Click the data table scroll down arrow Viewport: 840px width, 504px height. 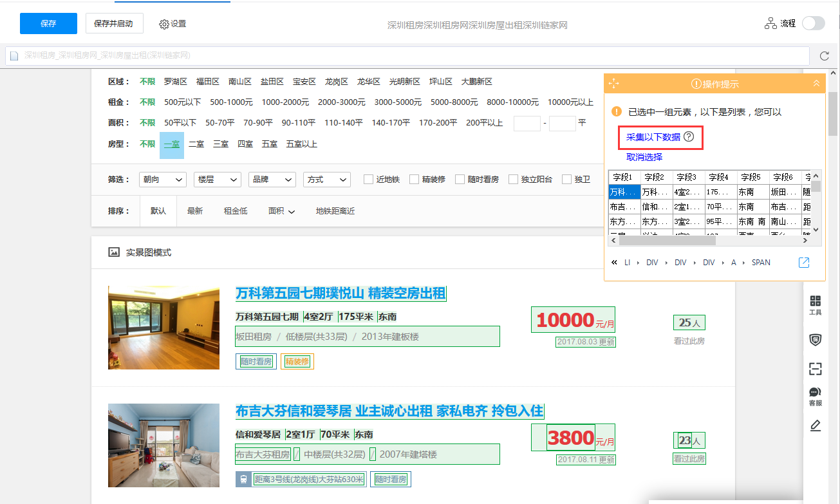[x=816, y=229]
